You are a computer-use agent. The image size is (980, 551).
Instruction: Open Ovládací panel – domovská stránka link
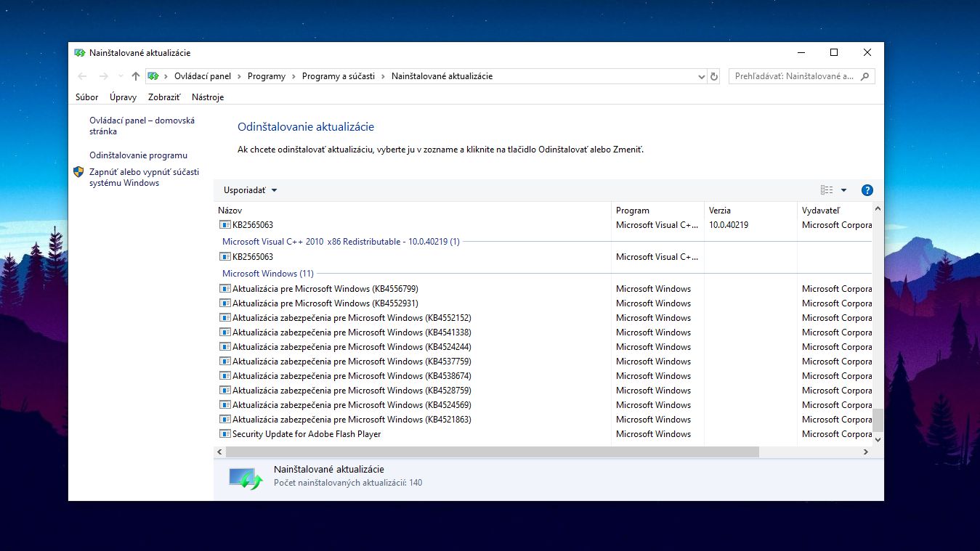click(x=142, y=126)
